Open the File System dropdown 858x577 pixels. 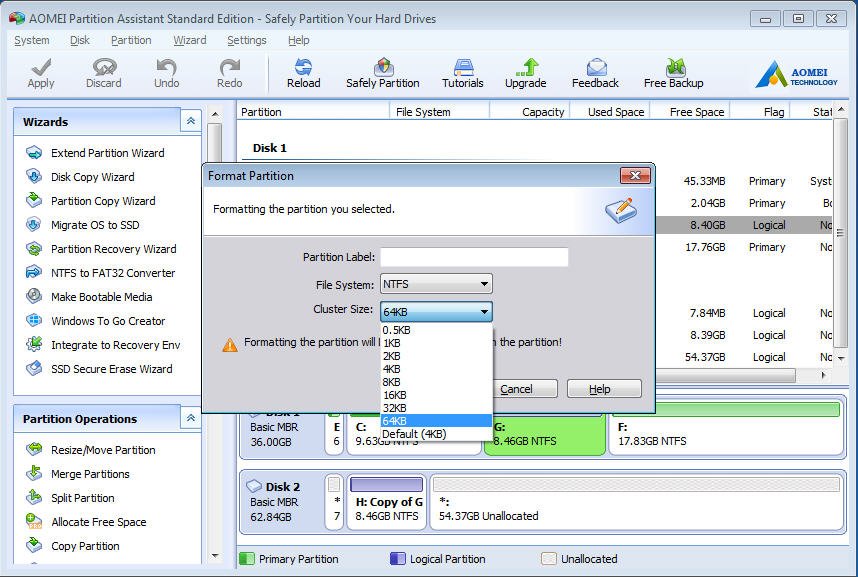[436, 284]
